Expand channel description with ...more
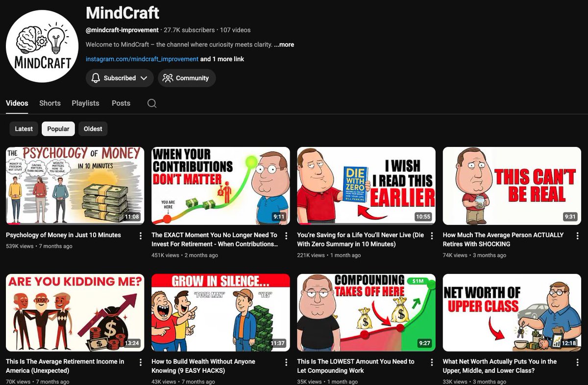Image resolution: width=588 pixels, height=385 pixels. pos(284,45)
